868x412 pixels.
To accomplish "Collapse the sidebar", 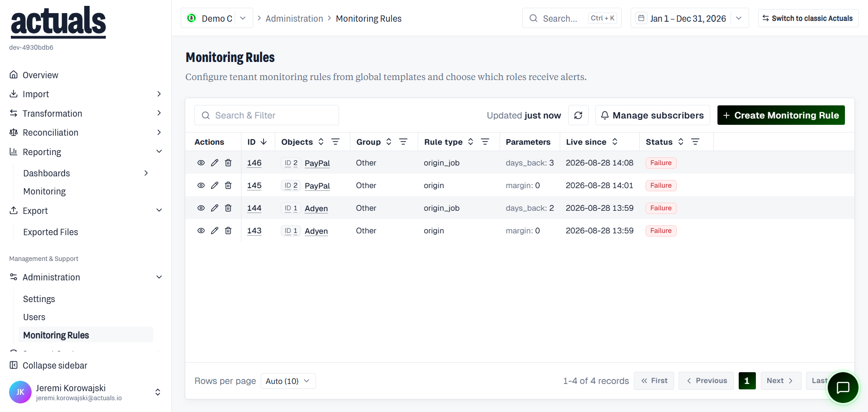I will (48, 365).
